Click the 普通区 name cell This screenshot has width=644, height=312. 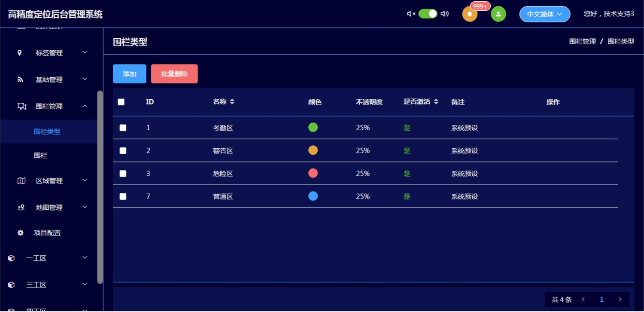click(223, 197)
